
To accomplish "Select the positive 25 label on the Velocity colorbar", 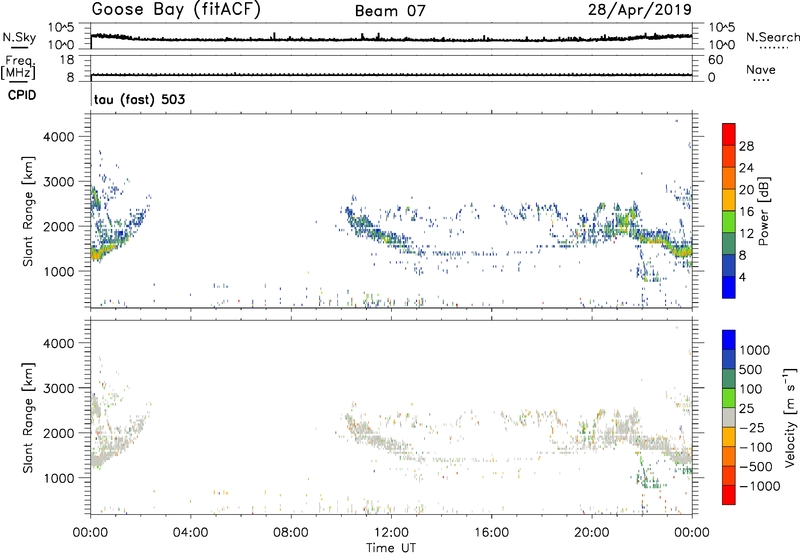I will (747, 408).
